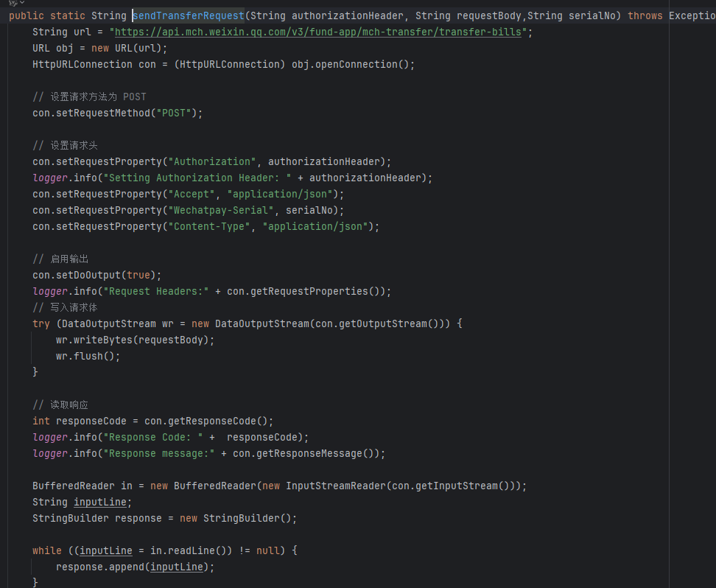716x588 pixels.
Task: Click 'public' keyword at method declaration
Action: click(27, 15)
